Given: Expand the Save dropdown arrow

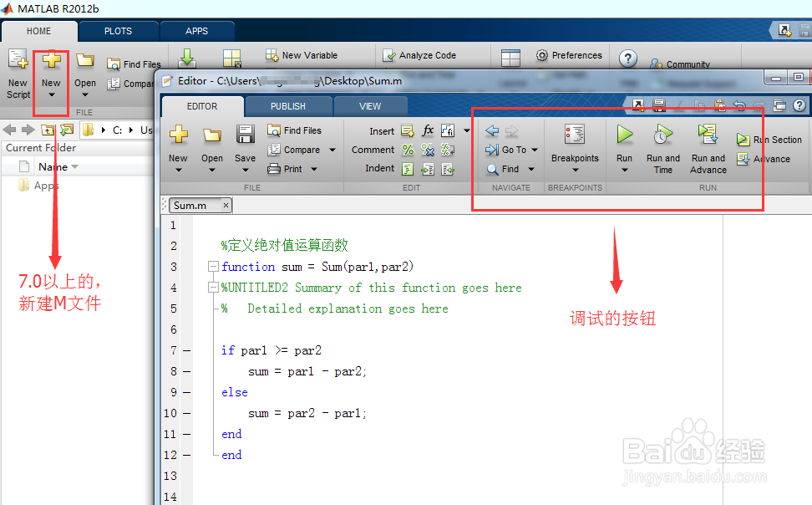Looking at the screenshot, I should (246, 170).
